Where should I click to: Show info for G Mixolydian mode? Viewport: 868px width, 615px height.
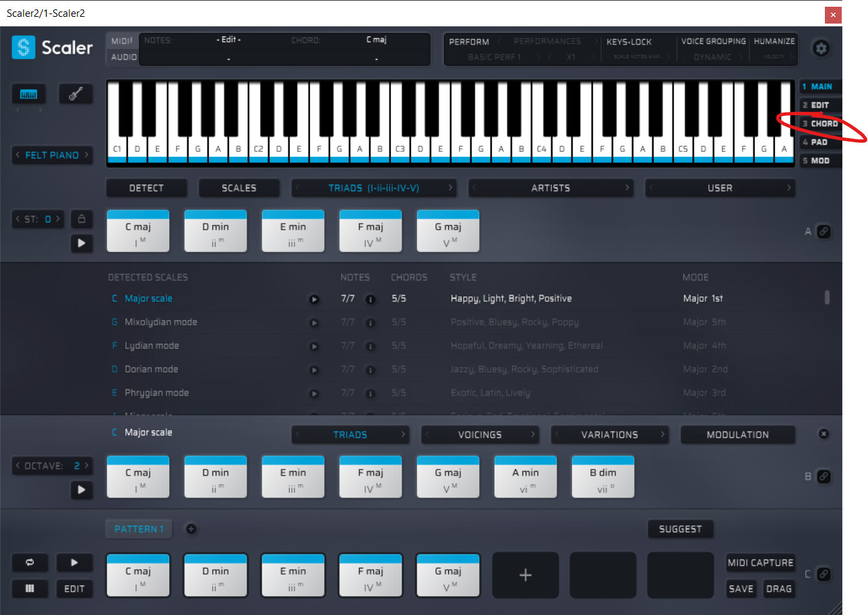(x=370, y=323)
